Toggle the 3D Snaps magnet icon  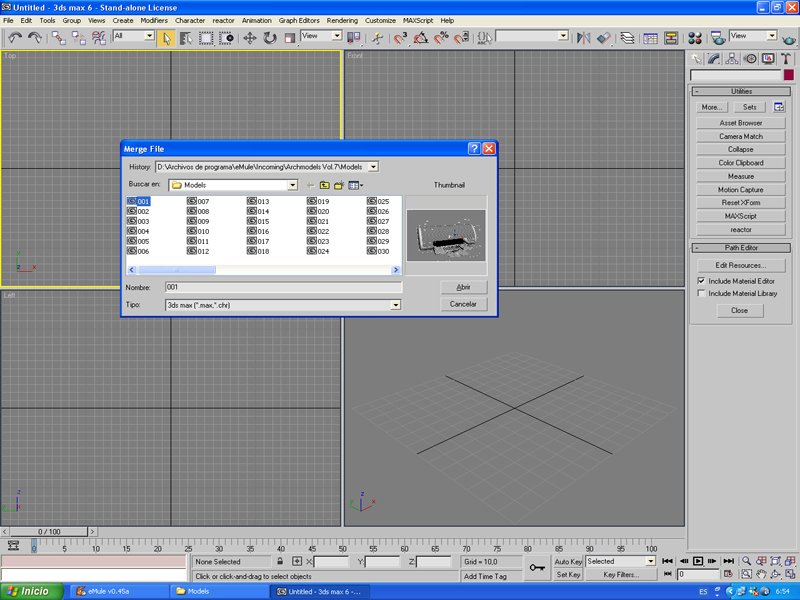click(x=400, y=38)
